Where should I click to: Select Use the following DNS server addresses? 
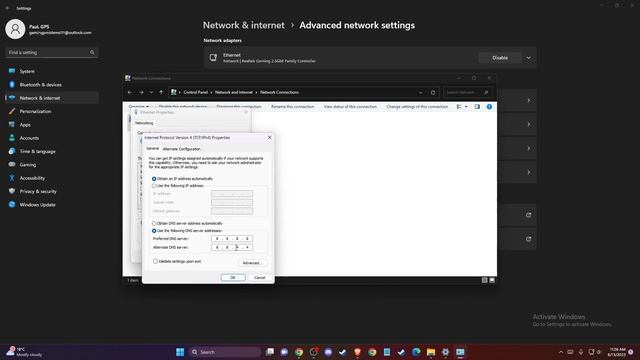[x=154, y=231]
